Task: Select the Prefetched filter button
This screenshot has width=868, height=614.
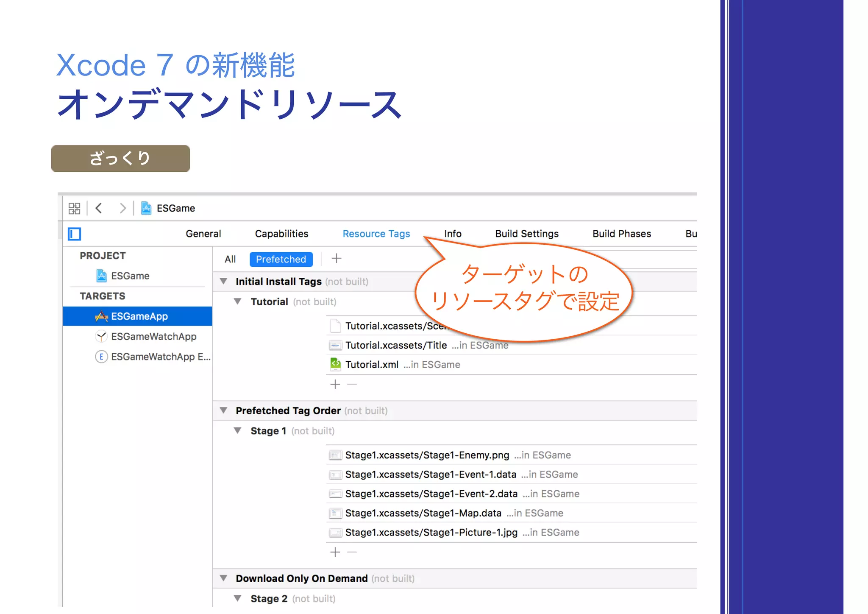Action: pyautogui.click(x=281, y=259)
